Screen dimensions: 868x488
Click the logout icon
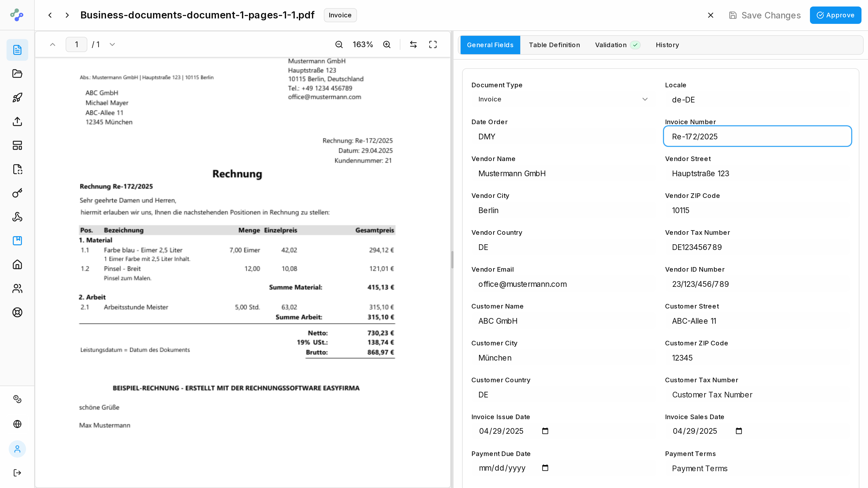pyautogui.click(x=17, y=473)
